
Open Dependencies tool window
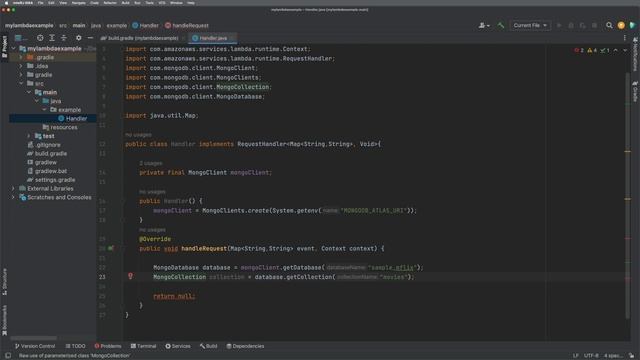(245, 346)
